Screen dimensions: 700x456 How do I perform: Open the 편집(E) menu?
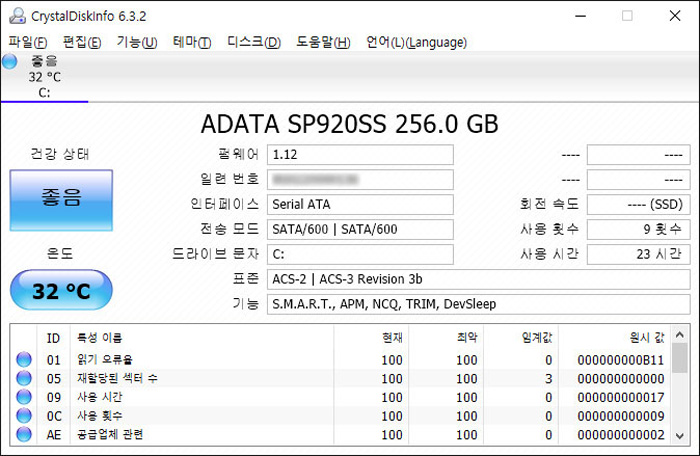tap(82, 42)
